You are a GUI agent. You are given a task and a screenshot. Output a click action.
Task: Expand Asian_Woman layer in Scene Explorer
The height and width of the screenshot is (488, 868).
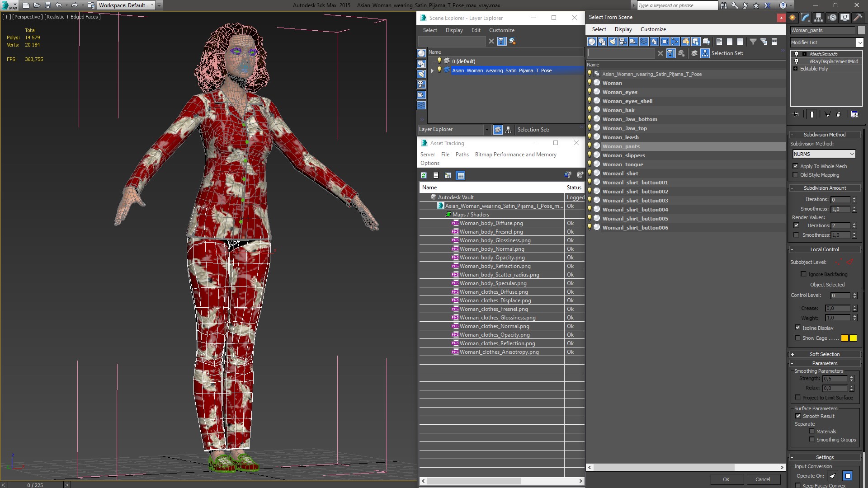click(432, 70)
